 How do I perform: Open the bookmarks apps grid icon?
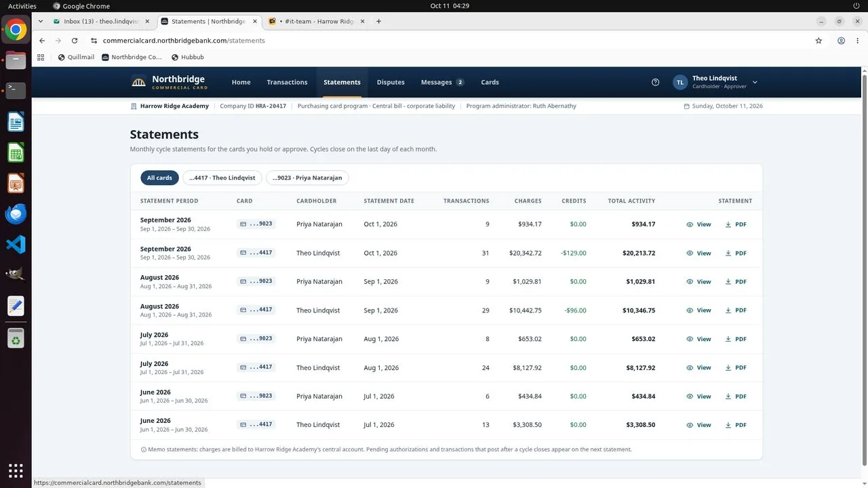tap(41, 57)
